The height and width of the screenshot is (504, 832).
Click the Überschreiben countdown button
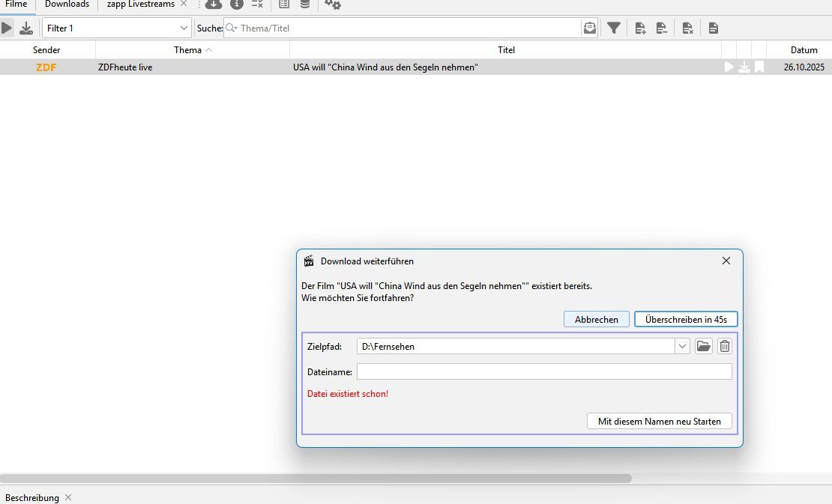pyautogui.click(x=686, y=319)
